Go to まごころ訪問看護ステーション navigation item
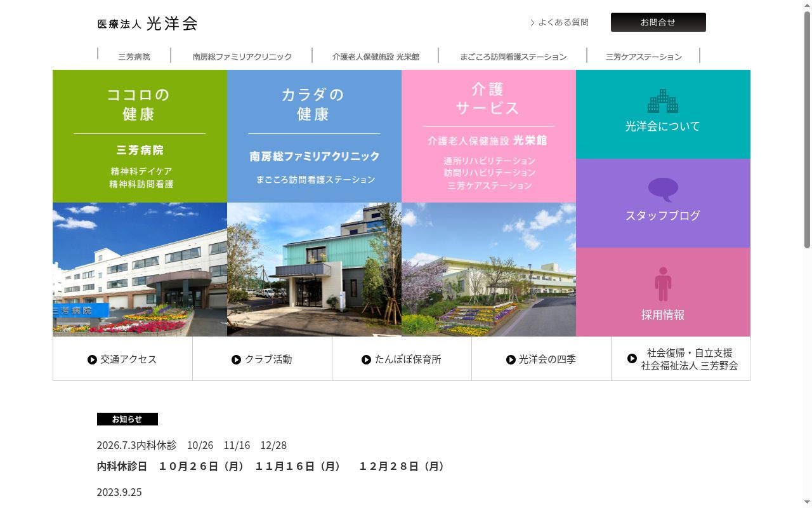812x508 pixels. [x=513, y=57]
